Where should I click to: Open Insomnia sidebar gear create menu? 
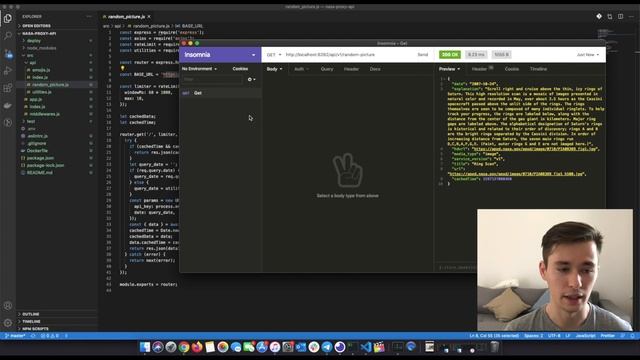(251, 79)
